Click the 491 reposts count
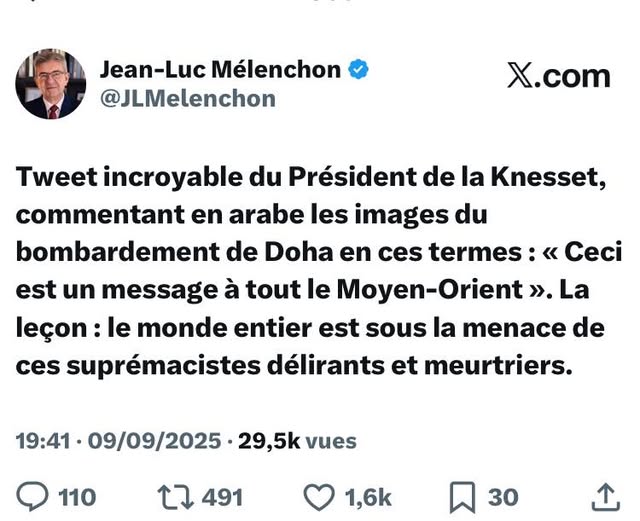The height and width of the screenshot is (521, 640). click(225, 497)
